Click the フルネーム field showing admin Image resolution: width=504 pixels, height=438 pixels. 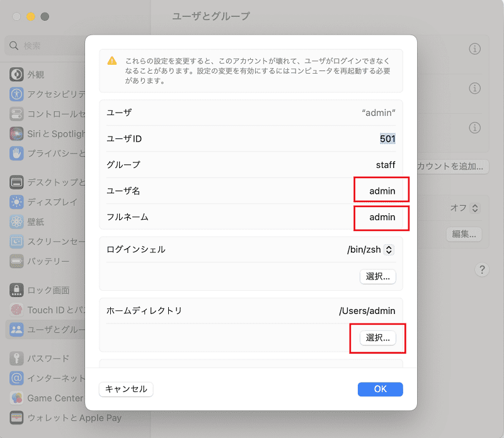(382, 217)
